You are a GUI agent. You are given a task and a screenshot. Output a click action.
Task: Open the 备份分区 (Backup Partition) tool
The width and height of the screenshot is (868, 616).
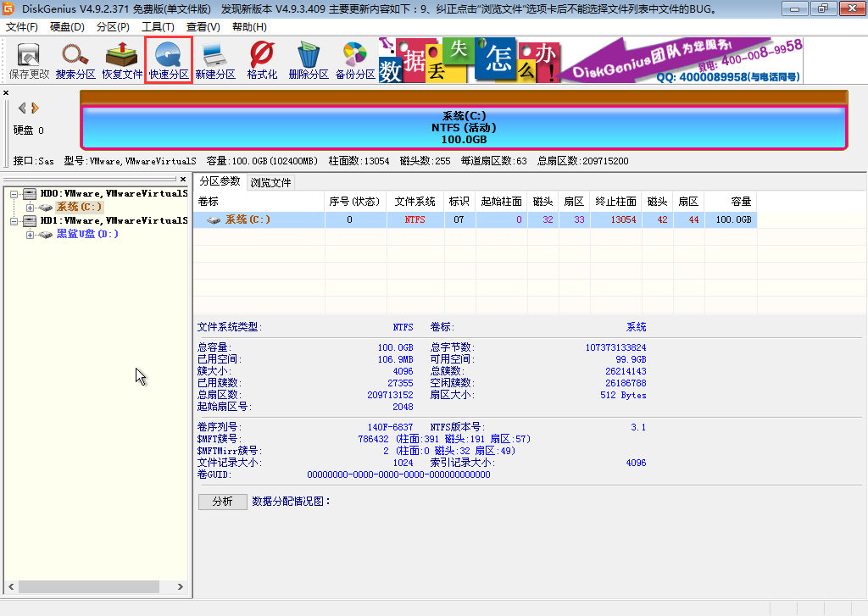pos(354,61)
